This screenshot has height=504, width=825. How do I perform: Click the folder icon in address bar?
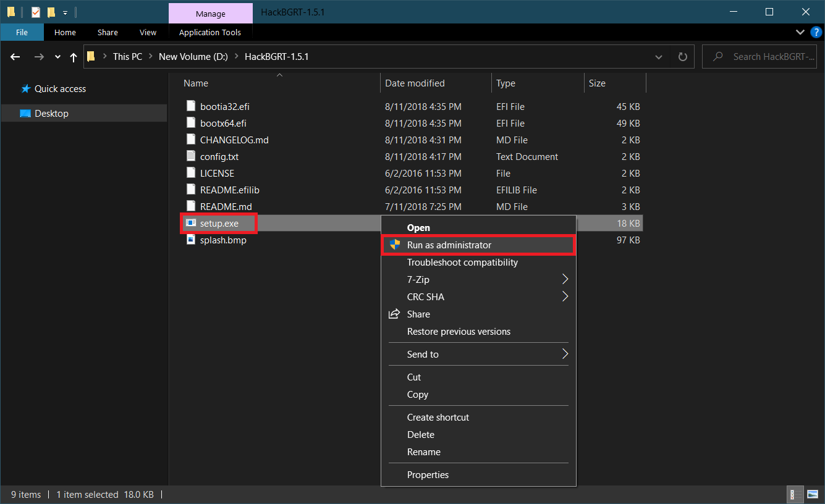[91, 57]
